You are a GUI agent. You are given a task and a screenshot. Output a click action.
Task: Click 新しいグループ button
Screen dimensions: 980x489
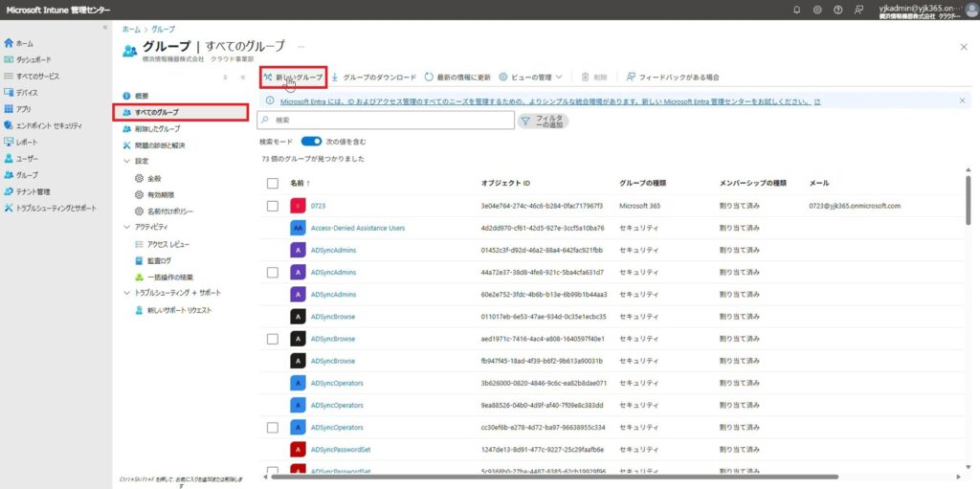pyautogui.click(x=294, y=77)
